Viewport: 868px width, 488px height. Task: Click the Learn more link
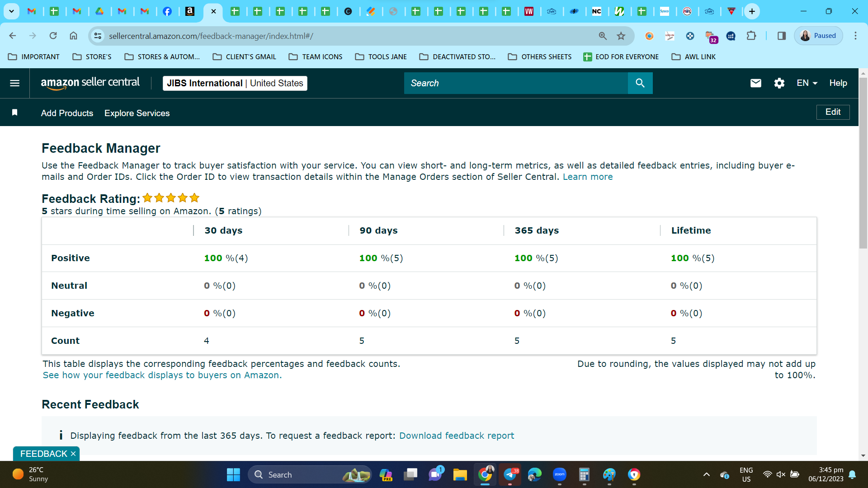(x=588, y=177)
